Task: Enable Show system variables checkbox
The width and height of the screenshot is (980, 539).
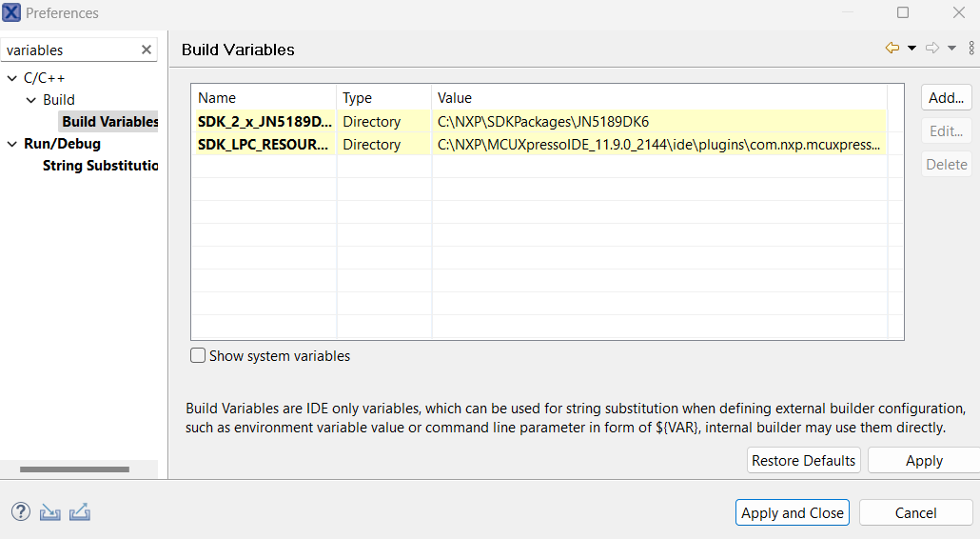Action: coord(198,356)
